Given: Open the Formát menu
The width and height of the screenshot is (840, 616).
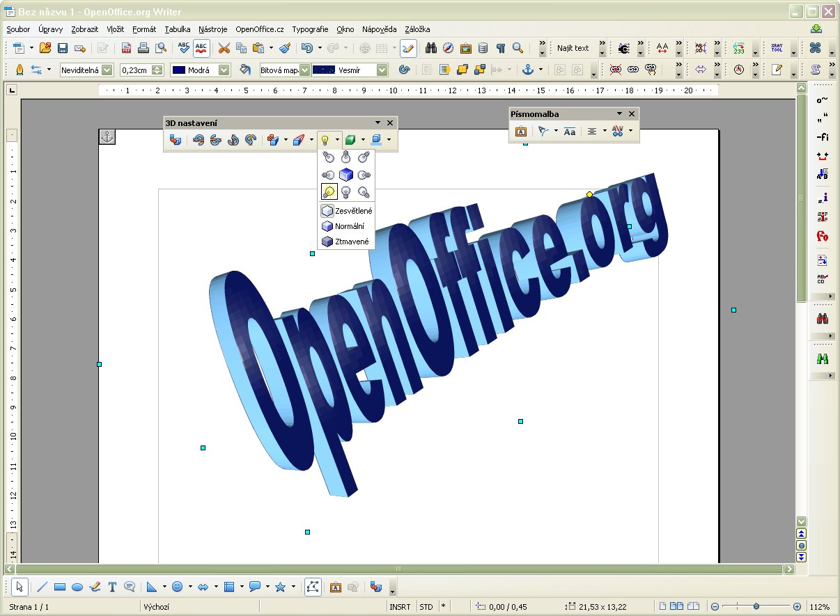Looking at the screenshot, I should (144, 29).
